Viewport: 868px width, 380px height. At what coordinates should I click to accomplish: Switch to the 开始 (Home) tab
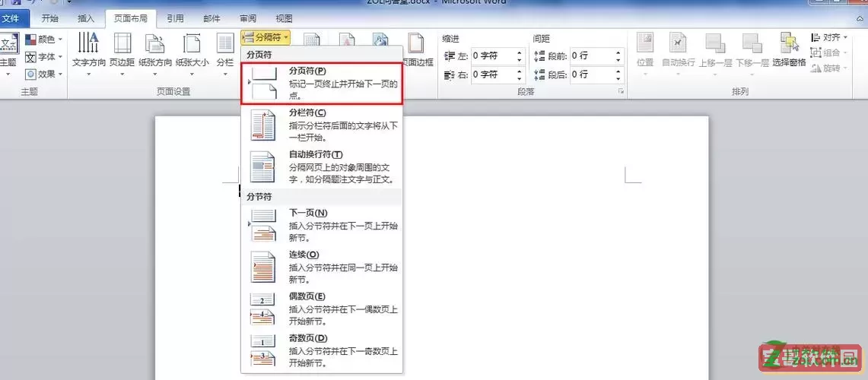click(x=49, y=18)
